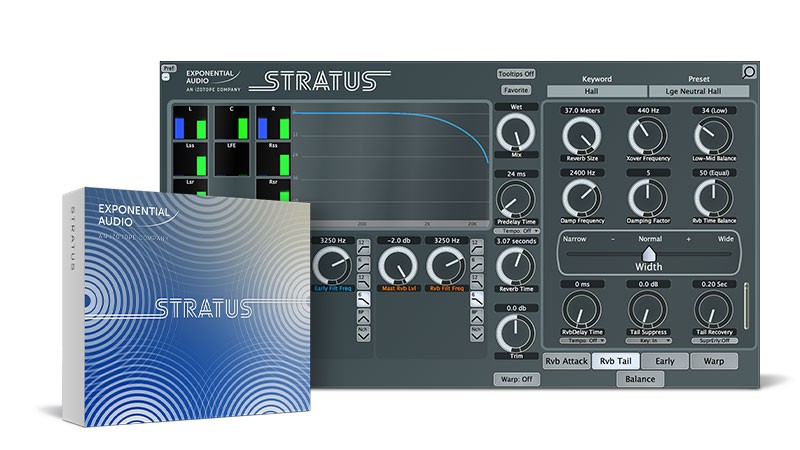Select Reverb filter band-pass (BP) shape
800x450 pixels.
pos(477,316)
